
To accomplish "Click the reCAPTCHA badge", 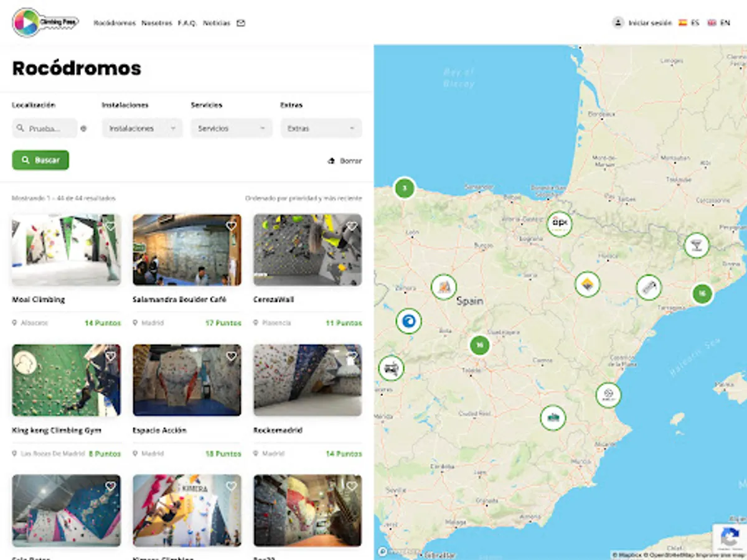I will point(730,538).
